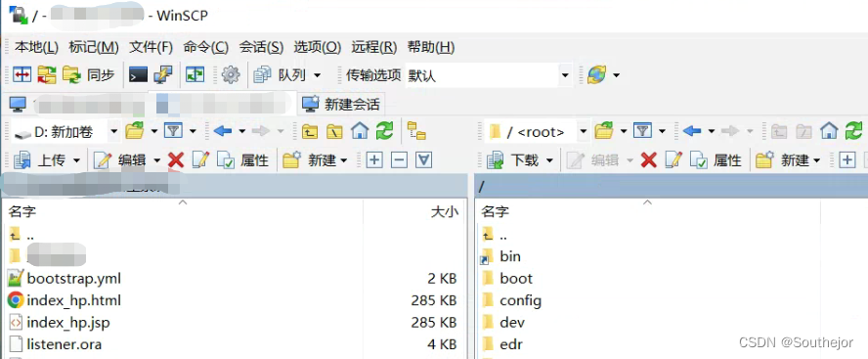Click the 下载 download button
The width and height of the screenshot is (868, 359).
pos(513,160)
